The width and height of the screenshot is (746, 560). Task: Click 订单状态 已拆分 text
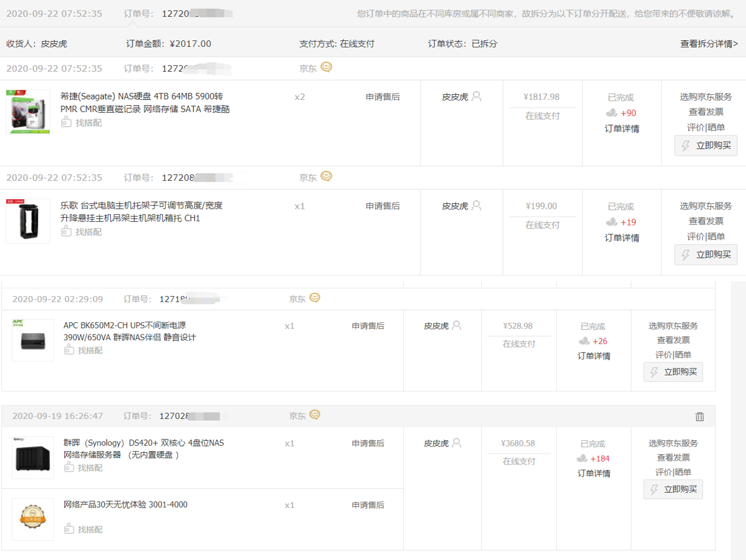[x=463, y=44]
